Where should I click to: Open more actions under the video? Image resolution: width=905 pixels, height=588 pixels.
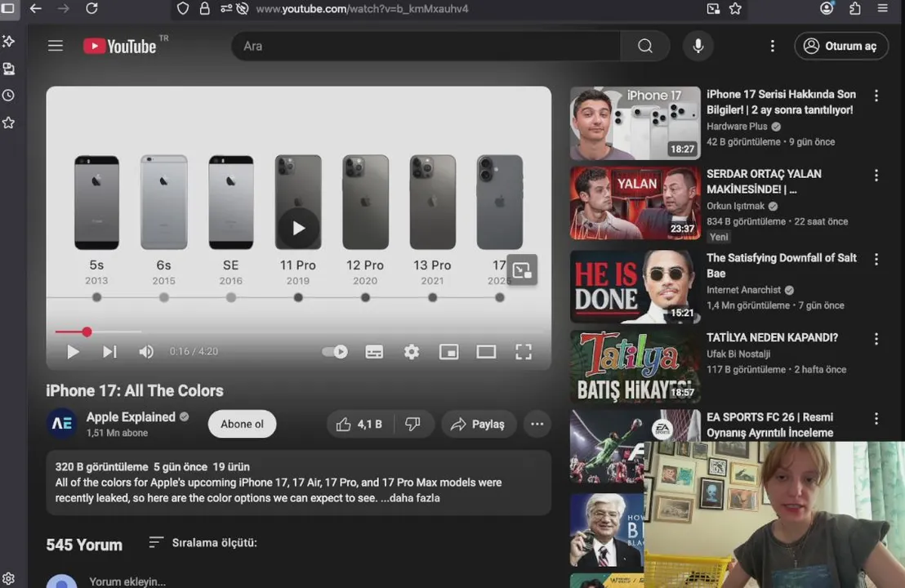pyautogui.click(x=537, y=424)
